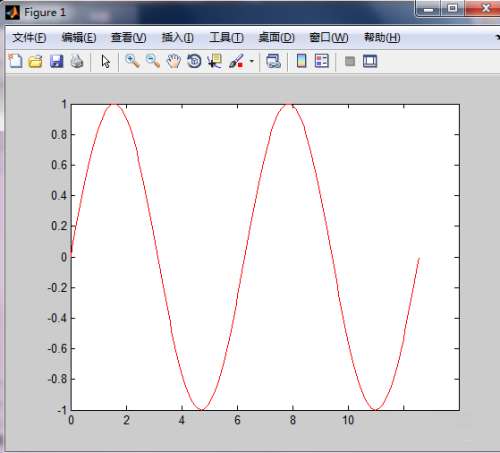
Task: Click the x-axis tick label 10
Action: click(x=348, y=420)
